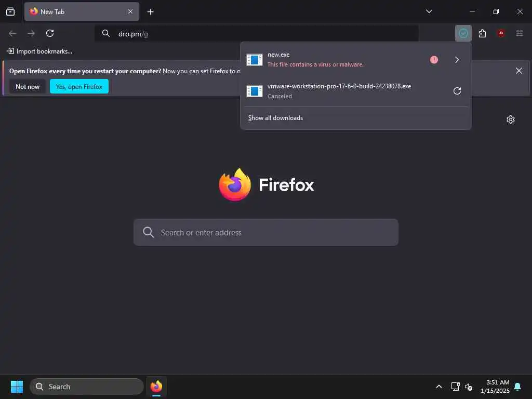Screen dimensions: 532x399
Task: Reload the current page
Action: 50,33
